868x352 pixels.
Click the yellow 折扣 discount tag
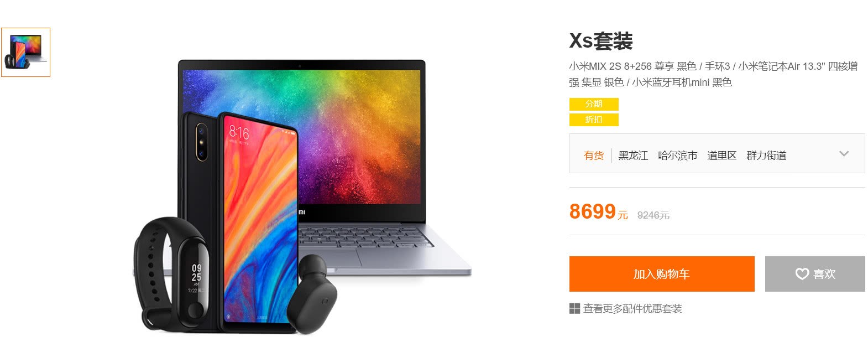pos(594,120)
